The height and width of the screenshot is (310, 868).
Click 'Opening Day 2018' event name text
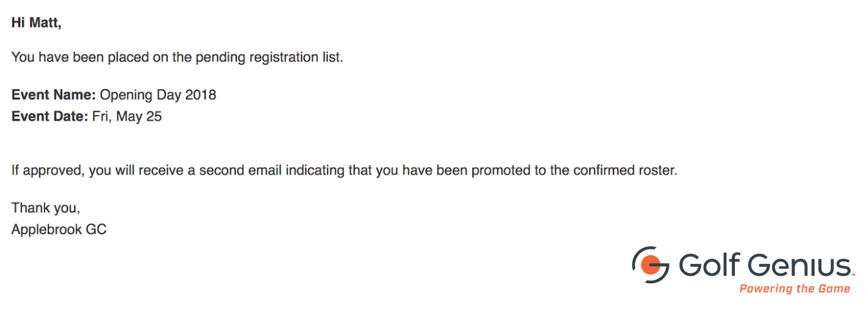pos(158,95)
